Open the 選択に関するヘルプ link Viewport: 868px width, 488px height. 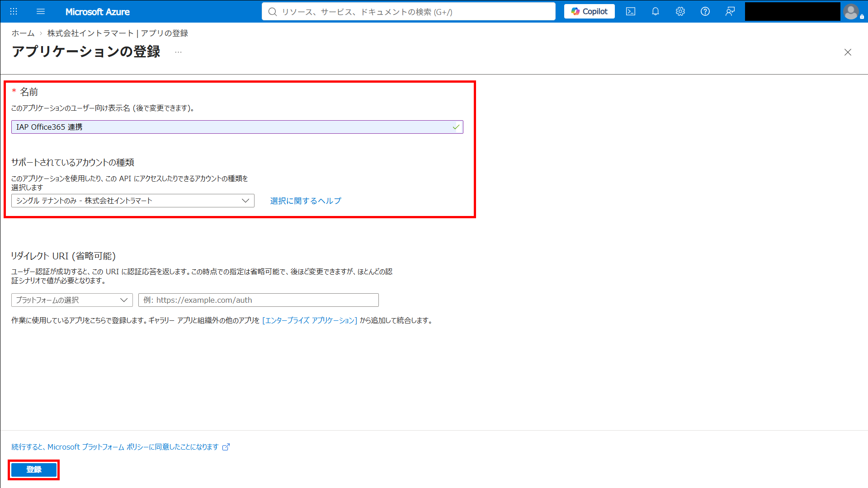[x=306, y=201]
